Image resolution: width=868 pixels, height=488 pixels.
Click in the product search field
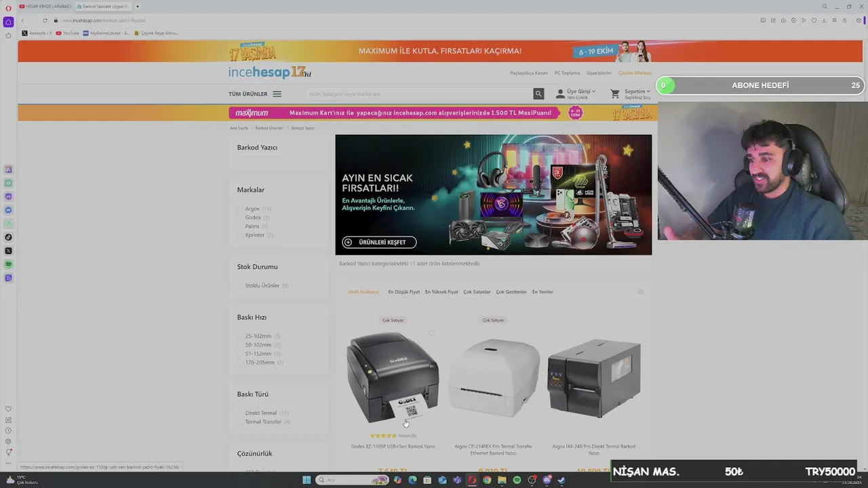point(419,94)
